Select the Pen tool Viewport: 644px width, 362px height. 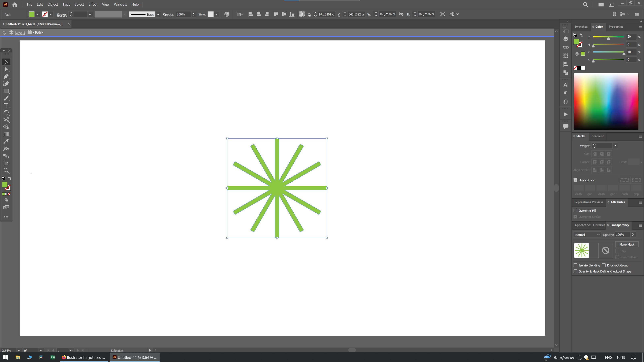pyautogui.click(x=6, y=76)
